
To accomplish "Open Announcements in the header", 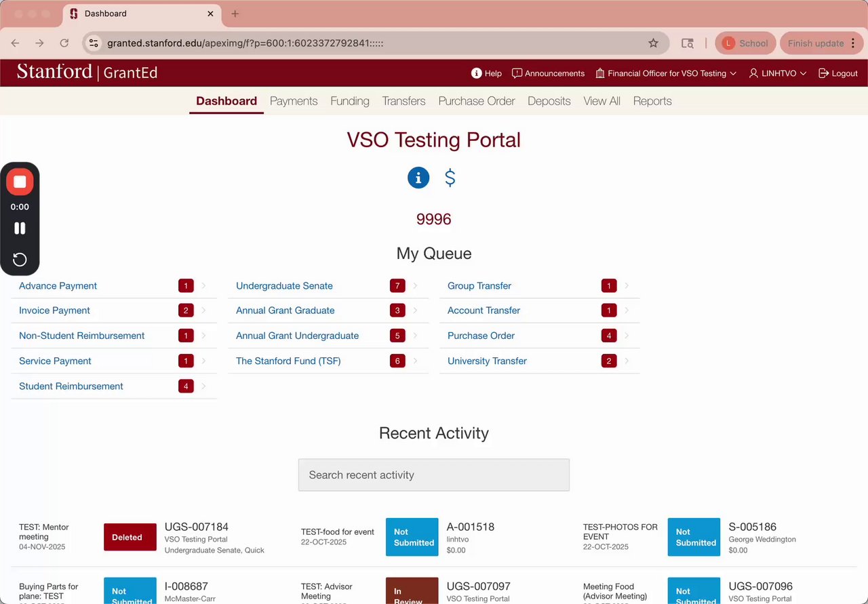I will click(x=548, y=73).
